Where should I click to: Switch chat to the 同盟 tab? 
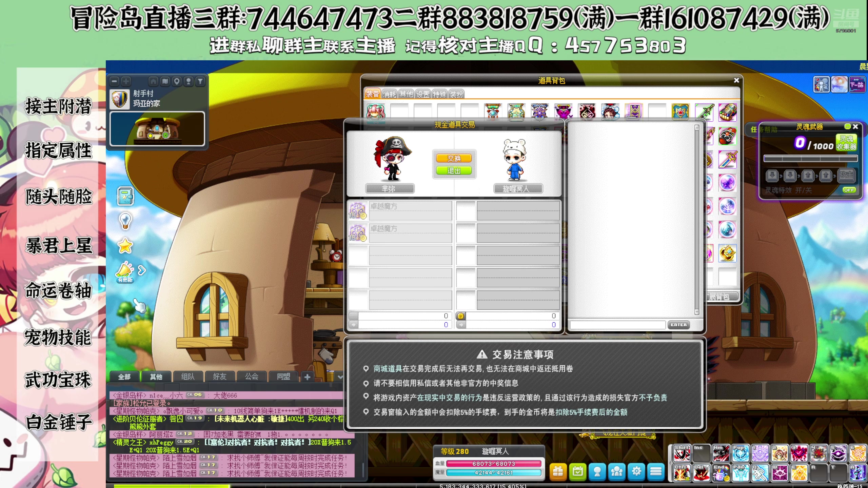(283, 377)
